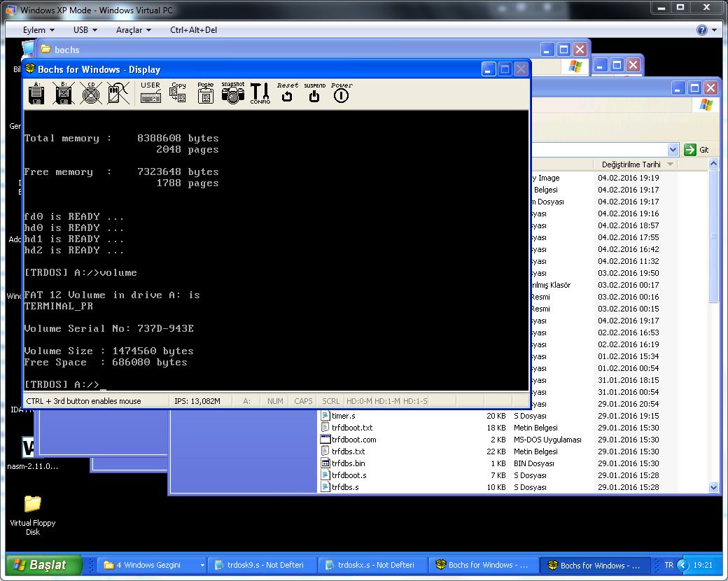Click the Bochs Display window icon
This screenshot has width=728, height=581.
pyautogui.click(x=30, y=69)
